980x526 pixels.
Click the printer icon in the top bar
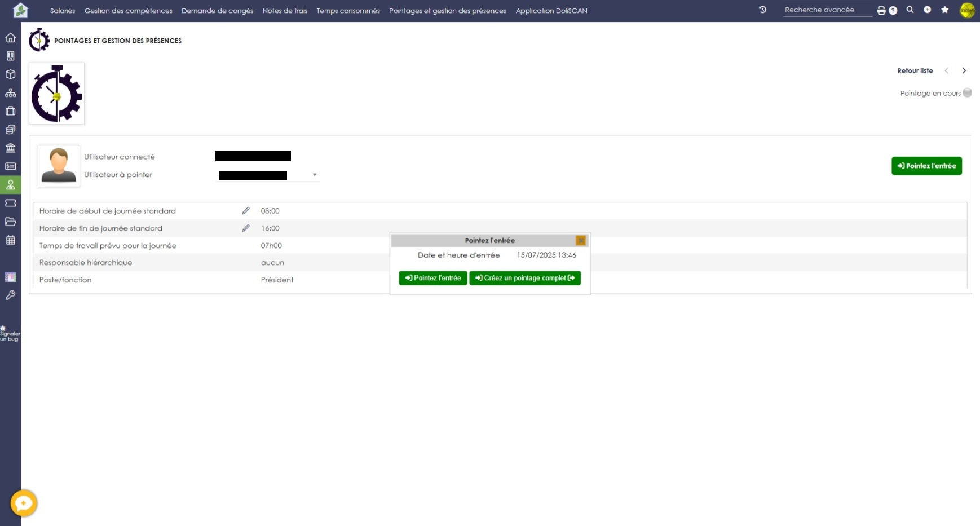(881, 10)
